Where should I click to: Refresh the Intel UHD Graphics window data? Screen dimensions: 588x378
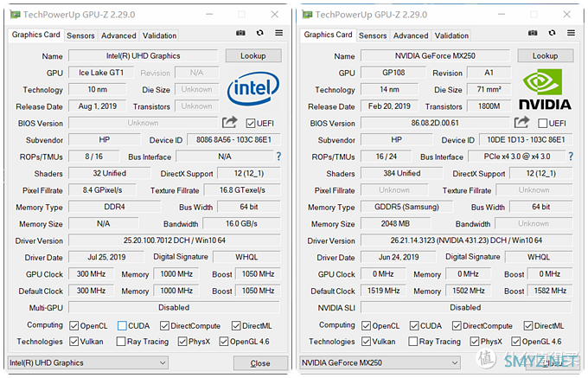(x=260, y=33)
